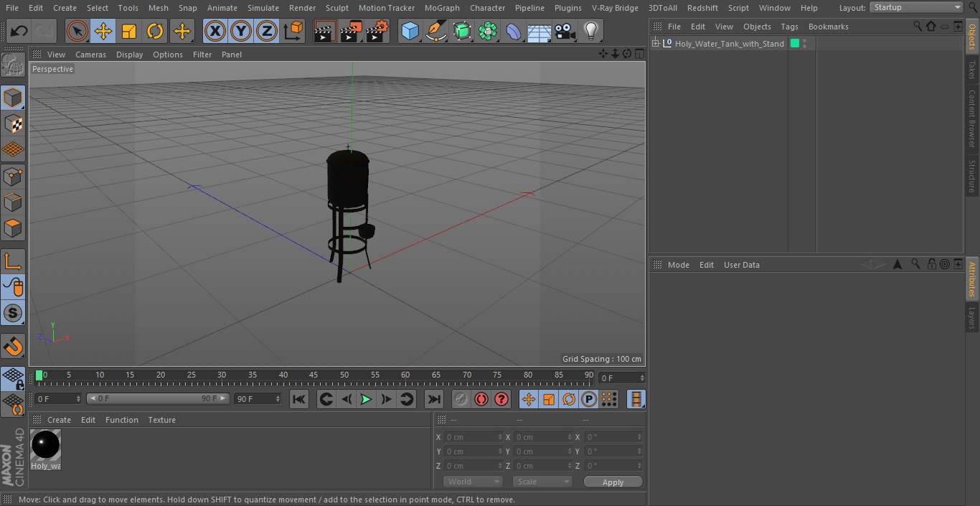
Task: Toggle Position keyframe recording
Action: tap(529, 399)
